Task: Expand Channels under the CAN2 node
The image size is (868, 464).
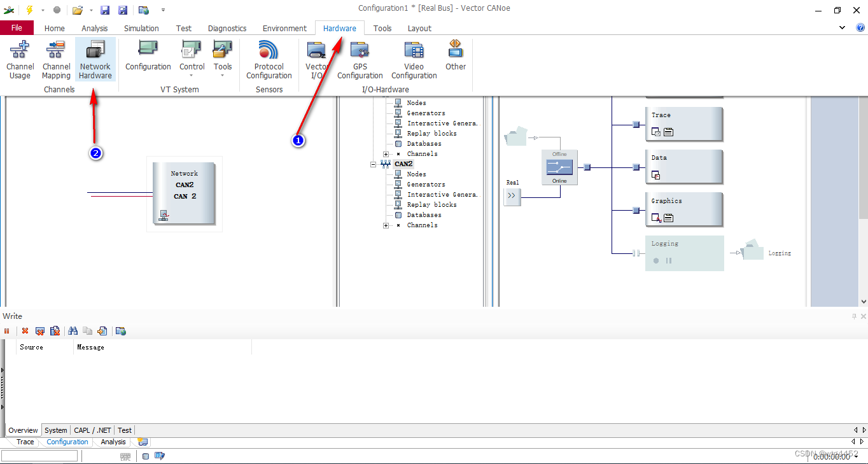Action: [386, 225]
